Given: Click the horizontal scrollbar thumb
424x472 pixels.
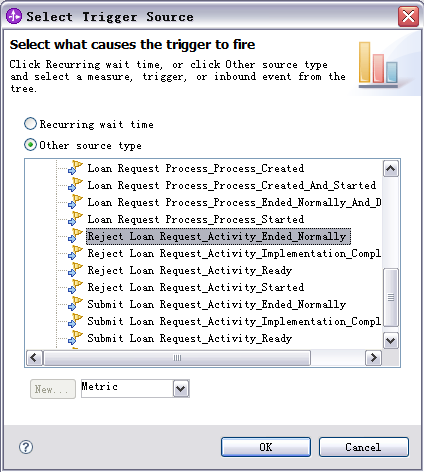Looking at the screenshot, I should 177,358.
